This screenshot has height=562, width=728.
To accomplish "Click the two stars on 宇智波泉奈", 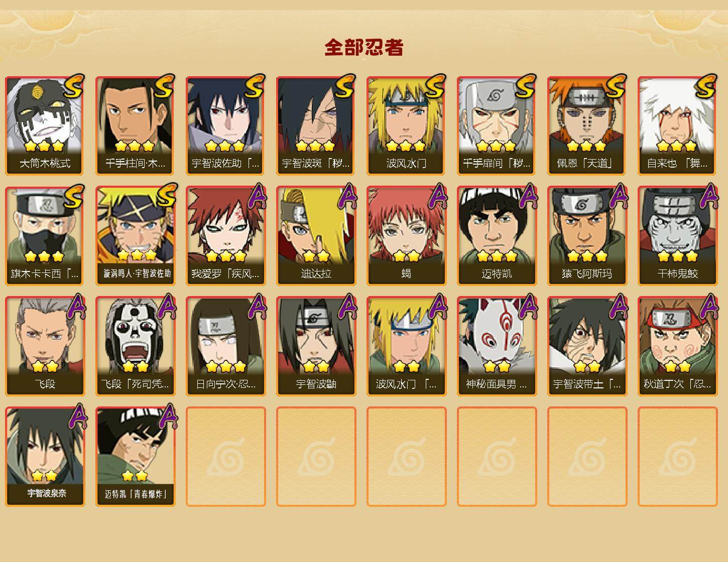I will [x=45, y=475].
